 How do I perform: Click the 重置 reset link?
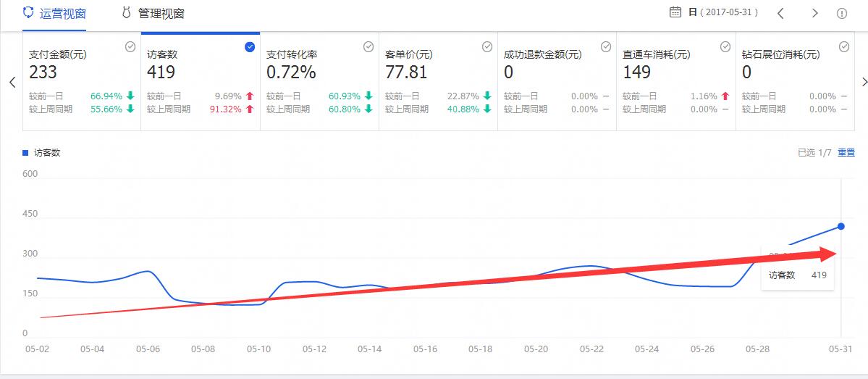click(x=846, y=152)
